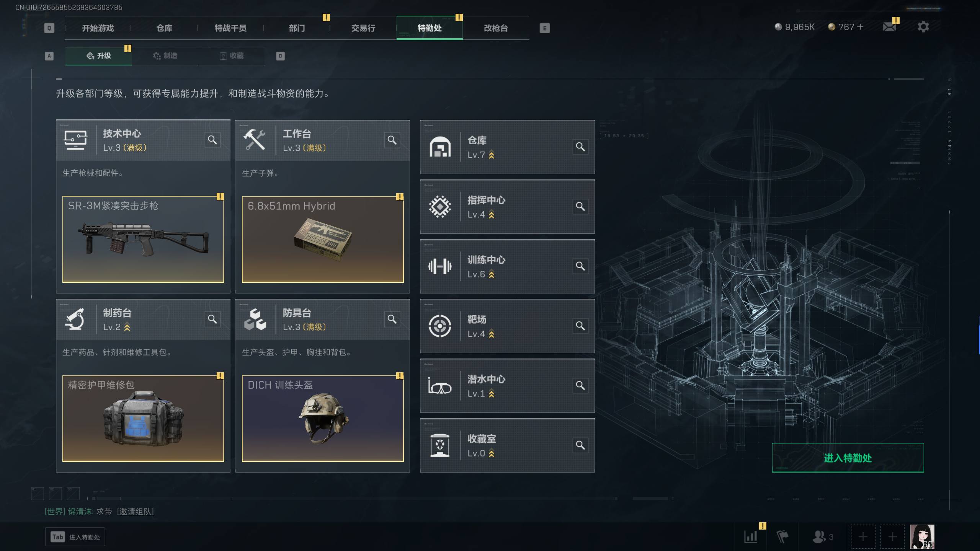Screen dimensions: 980x551
Task: Open the 改枪台 tab
Action: 496,28
